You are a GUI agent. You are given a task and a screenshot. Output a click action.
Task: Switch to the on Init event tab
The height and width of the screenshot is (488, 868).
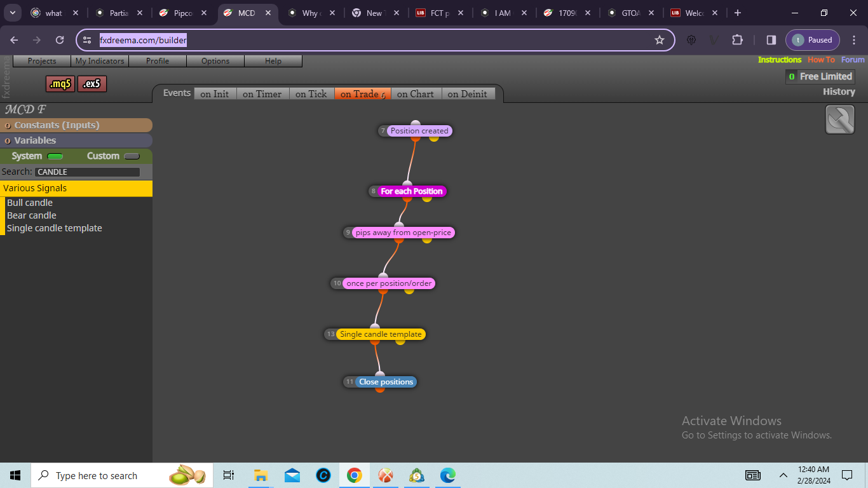pyautogui.click(x=215, y=93)
